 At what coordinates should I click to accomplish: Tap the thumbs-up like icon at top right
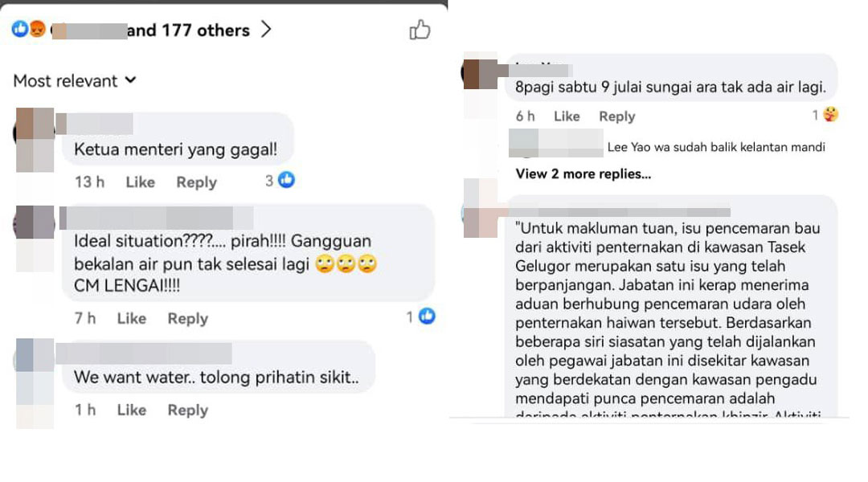(x=420, y=30)
